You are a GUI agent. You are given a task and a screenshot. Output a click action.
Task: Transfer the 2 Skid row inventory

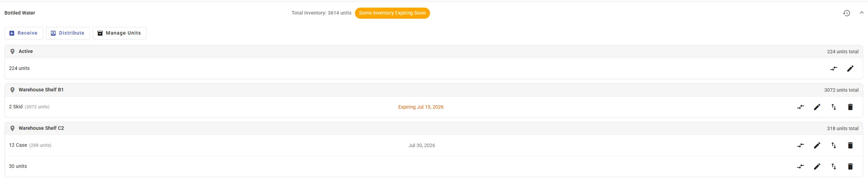pos(801,107)
